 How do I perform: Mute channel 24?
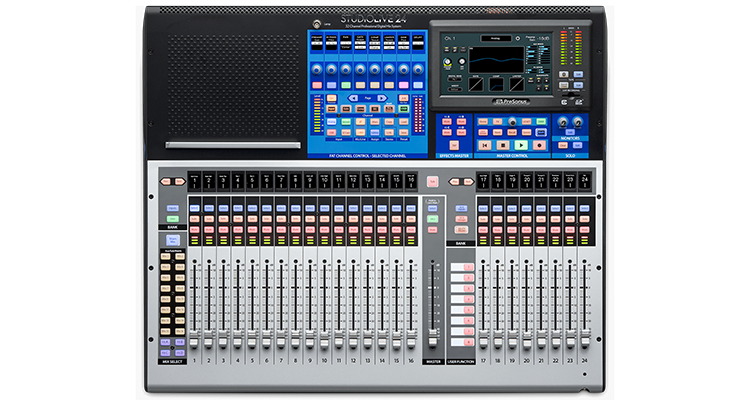pos(585,230)
